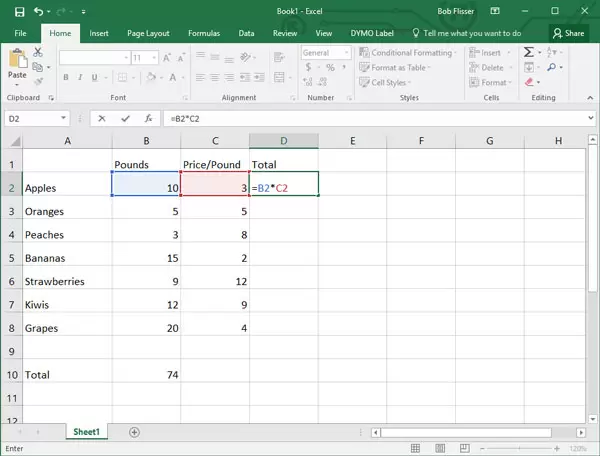Click the Cut scissors icon

pos(38,52)
